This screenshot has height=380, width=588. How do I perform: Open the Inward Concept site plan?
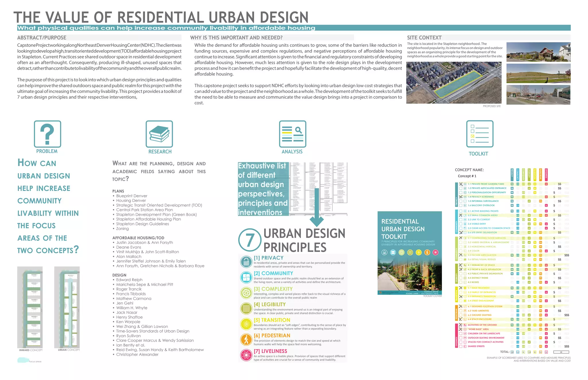[30, 307]
